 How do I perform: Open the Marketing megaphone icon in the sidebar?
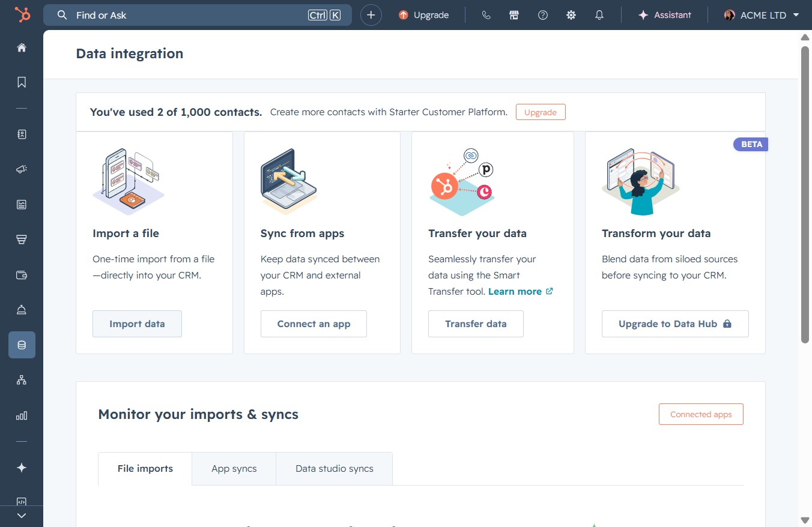point(22,170)
